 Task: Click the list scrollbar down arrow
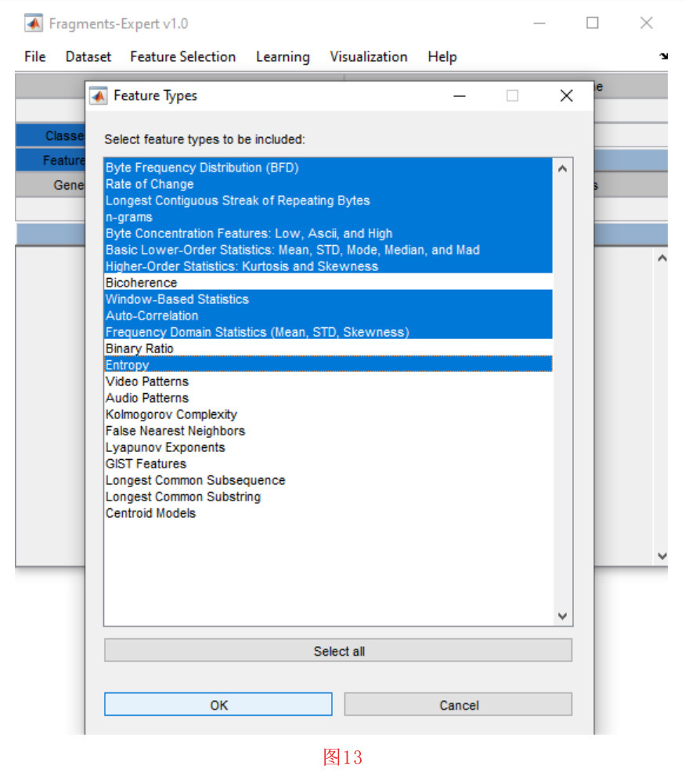pos(562,616)
